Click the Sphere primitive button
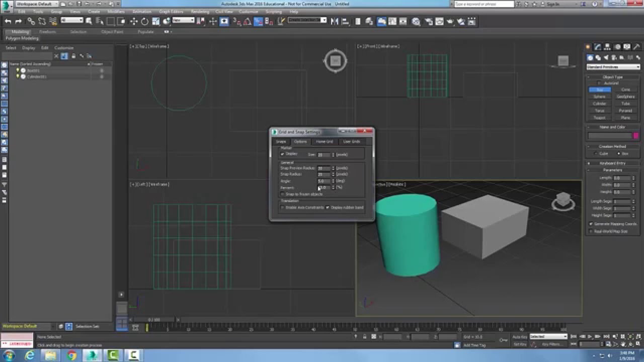 pyautogui.click(x=599, y=97)
